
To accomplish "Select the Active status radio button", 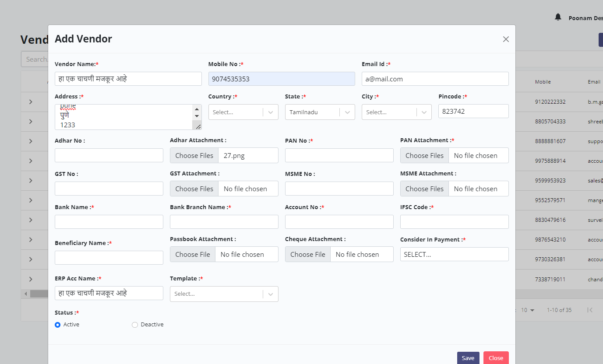I will (57, 325).
